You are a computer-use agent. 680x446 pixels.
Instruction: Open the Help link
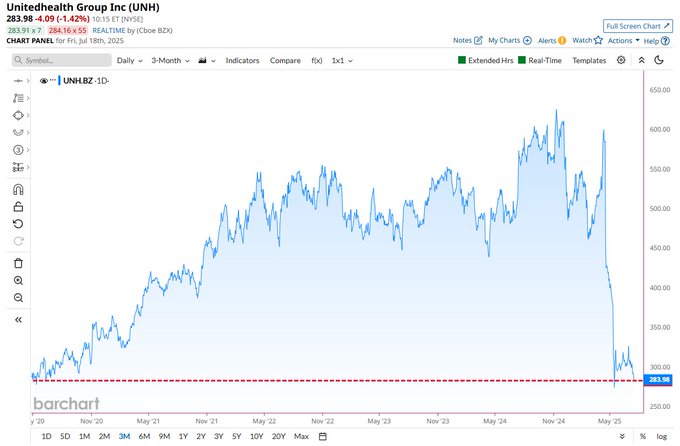(657, 41)
